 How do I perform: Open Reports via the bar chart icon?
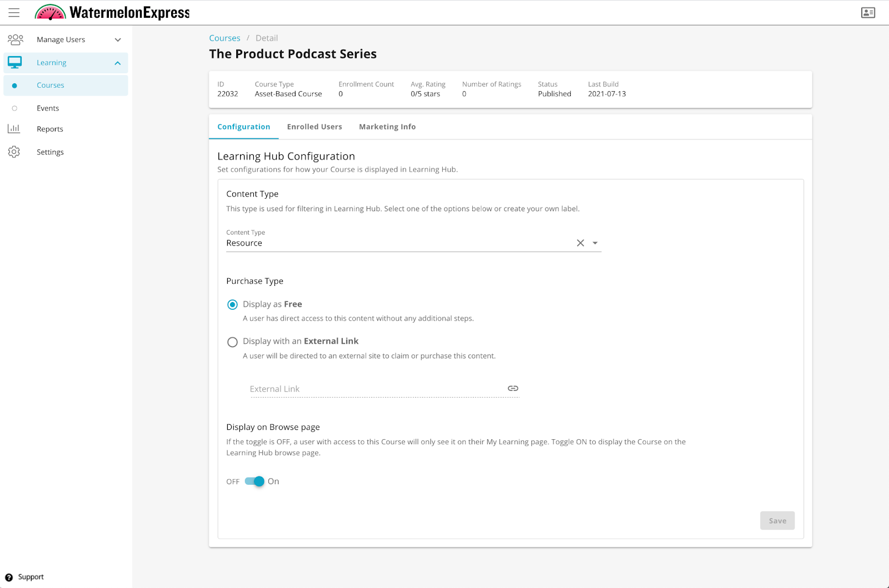(14, 128)
